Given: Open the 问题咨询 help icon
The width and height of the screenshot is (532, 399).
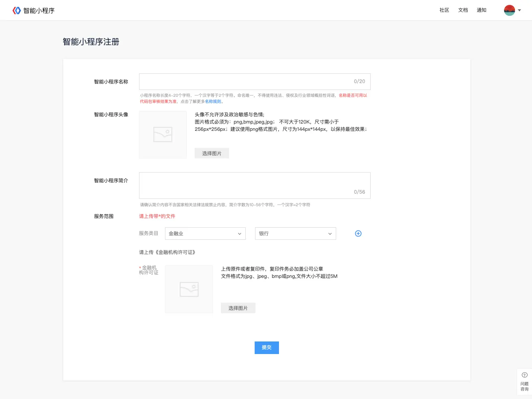Looking at the screenshot, I should click(524, 375).
